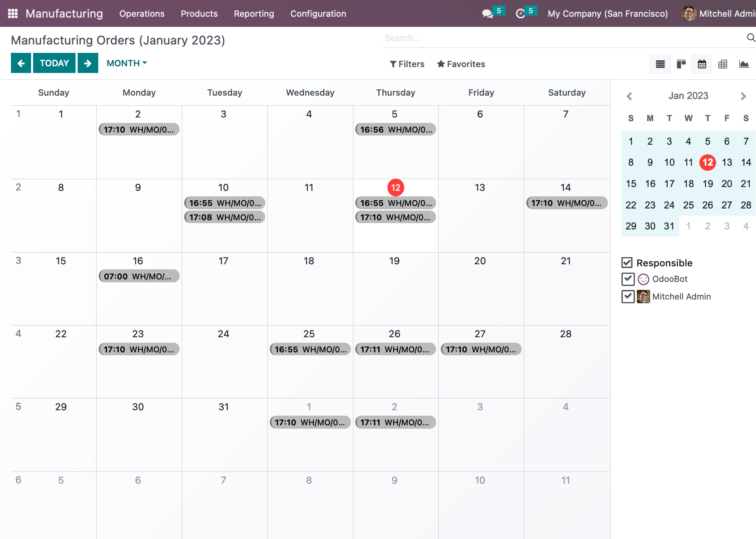Open 17:10 order on Wednesday February 1

(310, 422)
